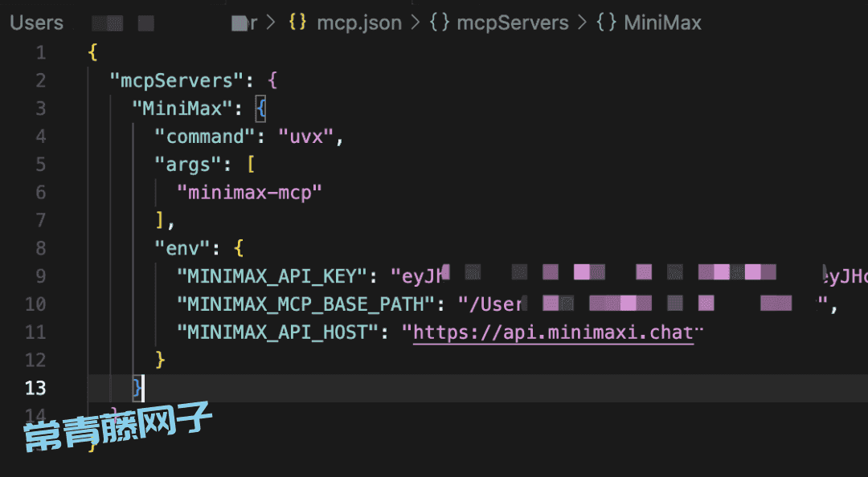Click the closing bracket on line 7
The height and width of the screenshot is (477, 868).
(x=159, y=221)
